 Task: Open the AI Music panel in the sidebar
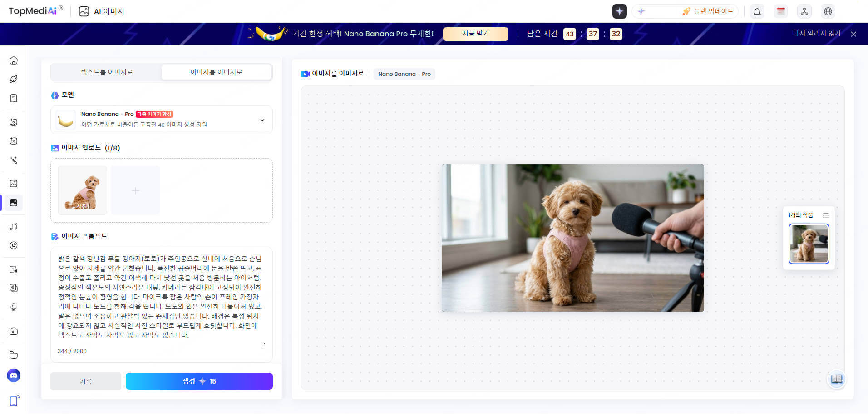coord(14,226)
